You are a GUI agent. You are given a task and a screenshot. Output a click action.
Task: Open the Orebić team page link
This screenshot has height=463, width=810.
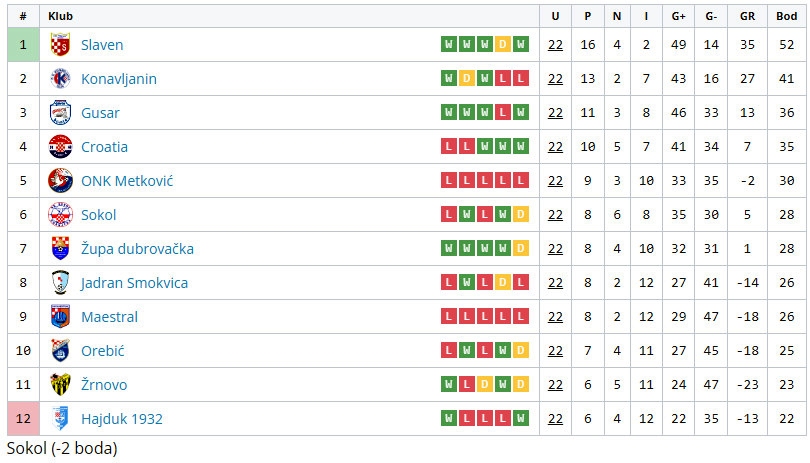pos(102,351)
